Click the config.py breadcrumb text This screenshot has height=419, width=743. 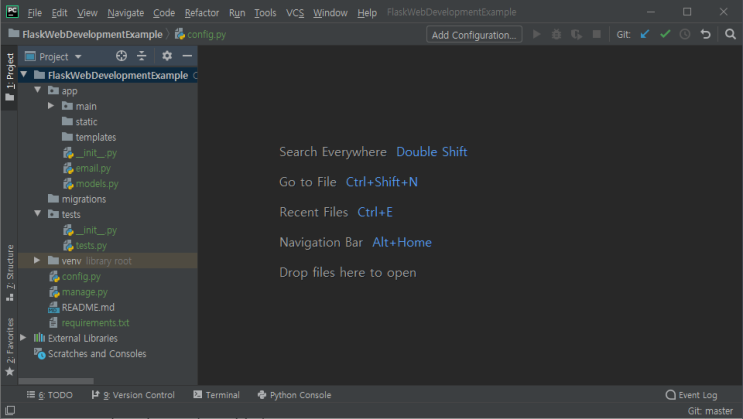[x=207, y=35]
